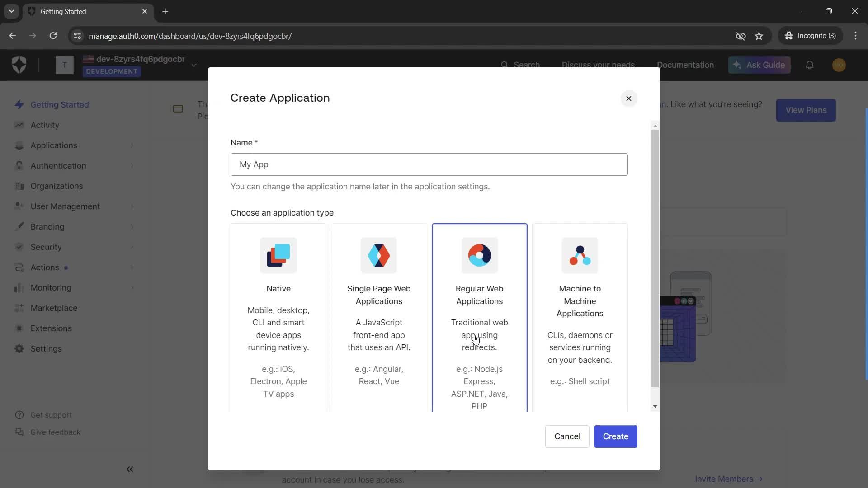
Task: Select the Regular Web Applications type
Action: click(x=480, y=318)
